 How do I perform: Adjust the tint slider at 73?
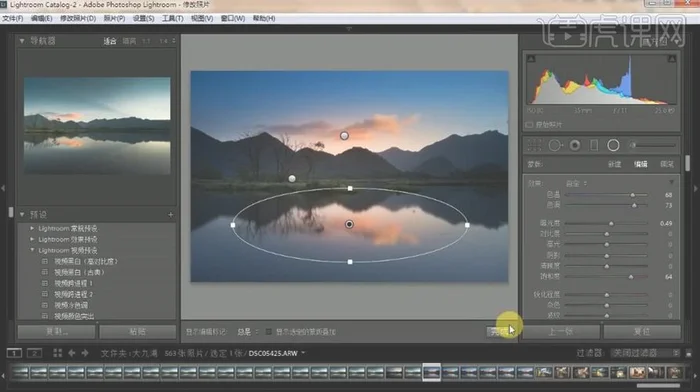click(634, 205)
